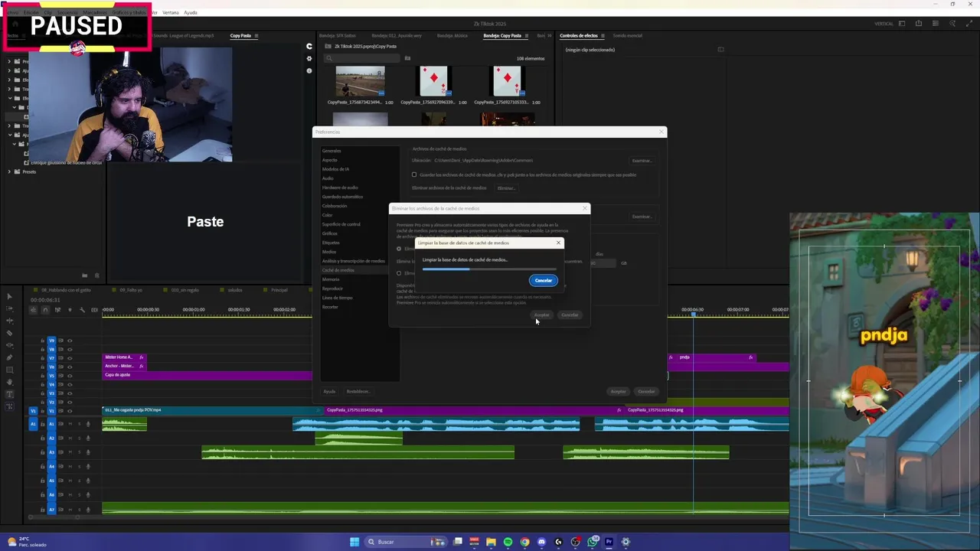Viewport: 980px width, 551px height.
Task: Open the Windows Start menu
Action: 354,542
